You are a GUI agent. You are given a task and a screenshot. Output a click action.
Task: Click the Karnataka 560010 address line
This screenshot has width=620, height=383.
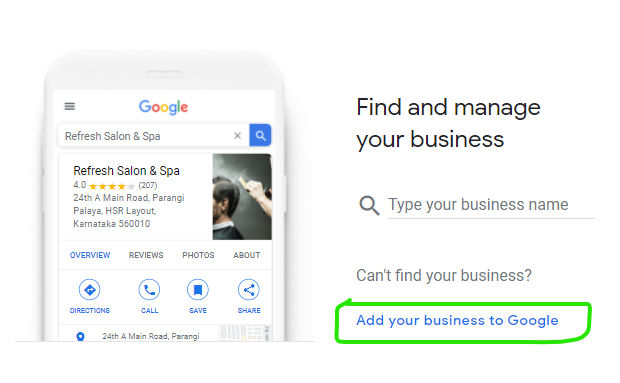pos(112,224)
